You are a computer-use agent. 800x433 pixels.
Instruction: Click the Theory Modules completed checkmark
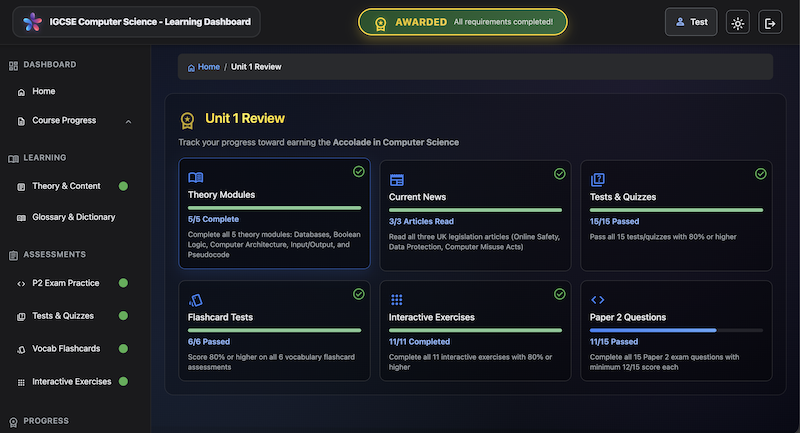(x=358, y=173)
